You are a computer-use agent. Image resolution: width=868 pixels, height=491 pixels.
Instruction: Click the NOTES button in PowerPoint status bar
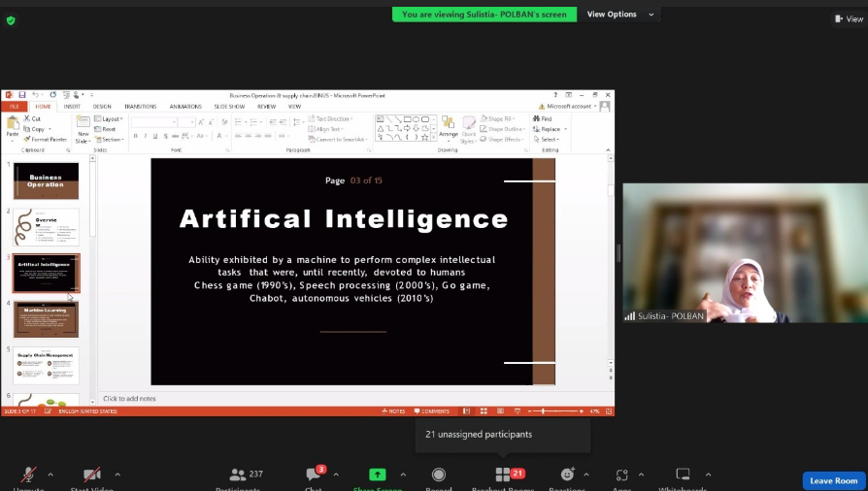point(393,411)
